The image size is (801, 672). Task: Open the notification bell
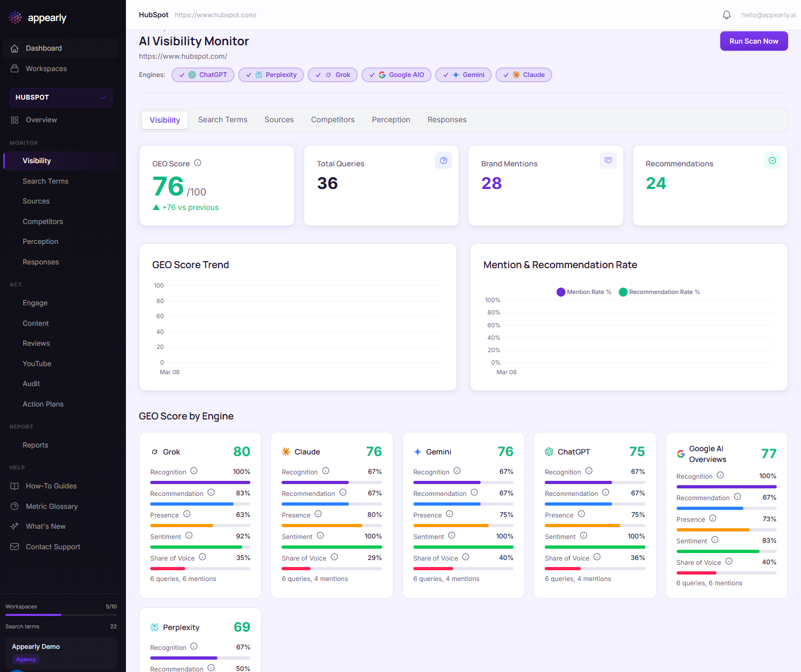click(726, 15)
